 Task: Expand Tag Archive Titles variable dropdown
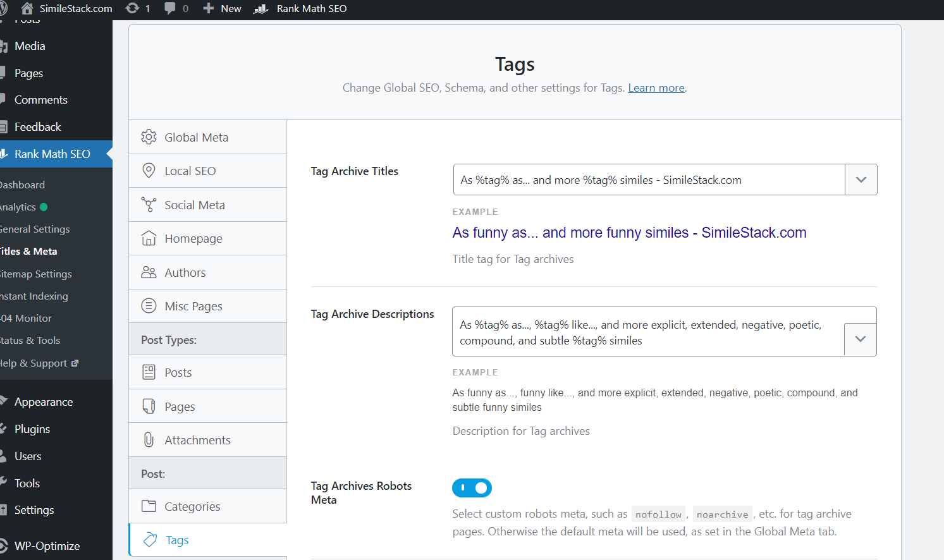pos(861,180)
